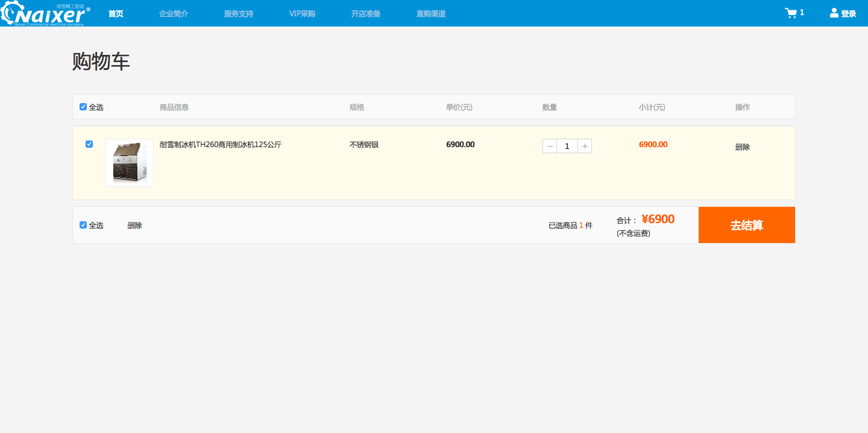Open product link 耐雪制冰机TH260商用制冰机125公斤

tap(221, 145)
